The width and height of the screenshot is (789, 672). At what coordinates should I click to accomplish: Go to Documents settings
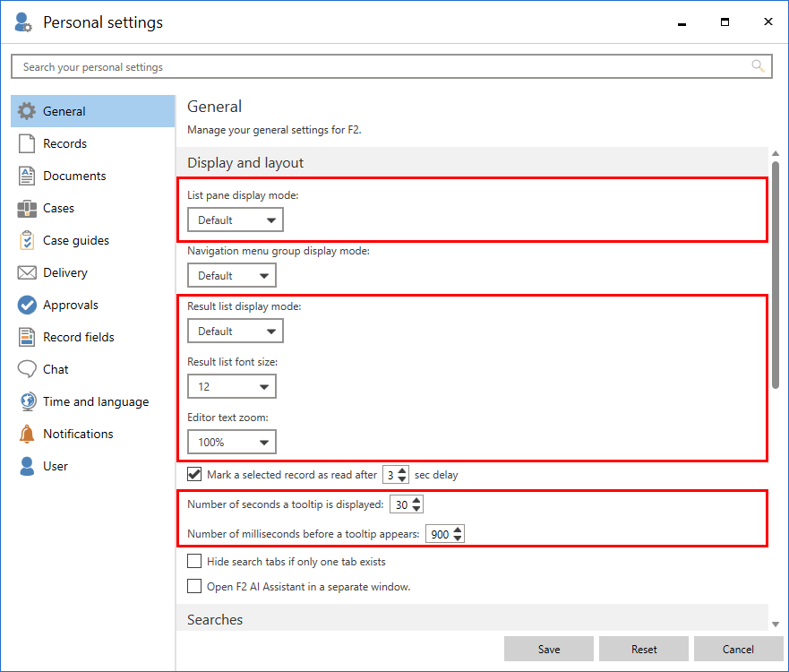click(92, 176)
